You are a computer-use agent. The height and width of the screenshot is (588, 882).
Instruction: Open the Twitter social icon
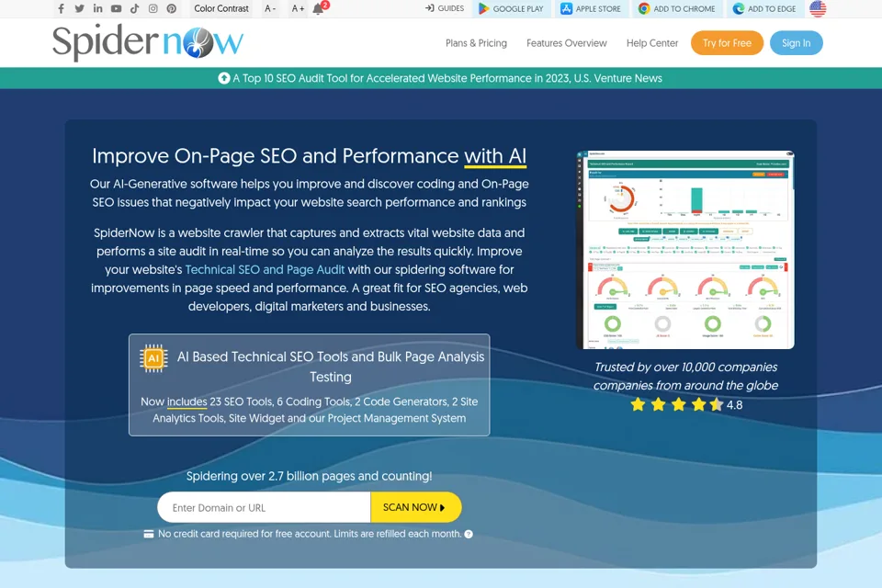(x=79, y=8)
